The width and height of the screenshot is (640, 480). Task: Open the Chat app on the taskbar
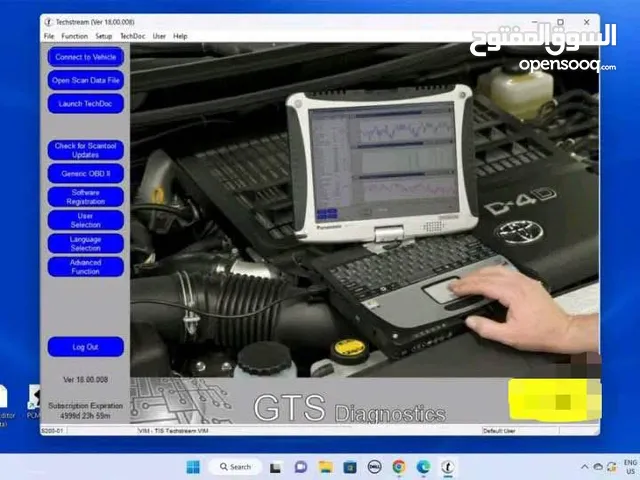[301, 467]
